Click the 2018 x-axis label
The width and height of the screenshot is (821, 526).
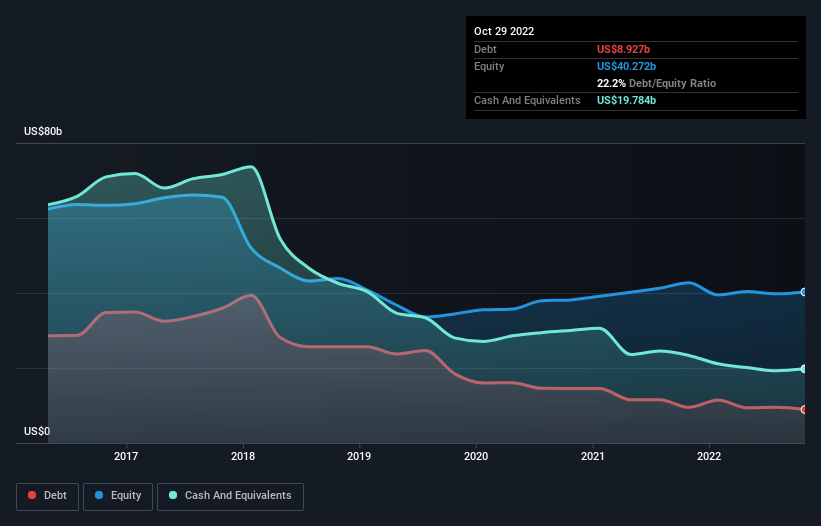coord(243,456)
